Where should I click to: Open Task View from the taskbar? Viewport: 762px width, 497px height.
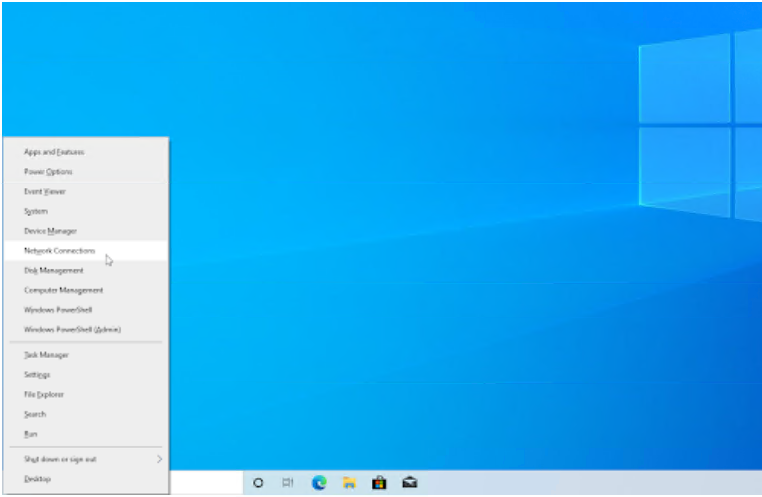click(288, 483)
